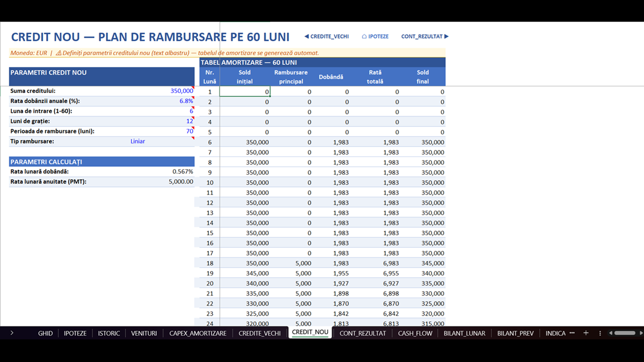Click the Suma creditului label

coord(33,91)
